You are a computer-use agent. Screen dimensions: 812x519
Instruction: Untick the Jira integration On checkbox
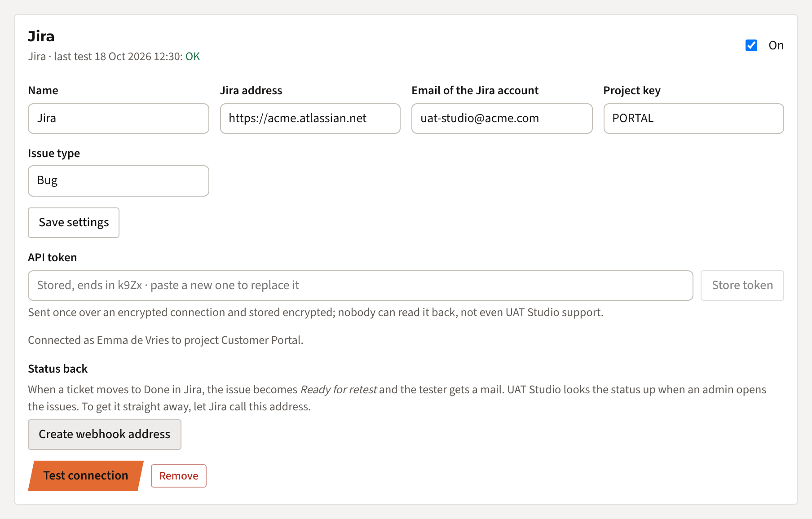tap(751, 45)
